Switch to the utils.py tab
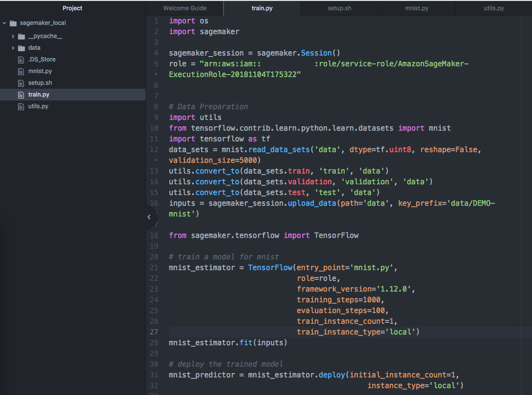The width and height of the screenshot is (532, 395). pos(493,8)
